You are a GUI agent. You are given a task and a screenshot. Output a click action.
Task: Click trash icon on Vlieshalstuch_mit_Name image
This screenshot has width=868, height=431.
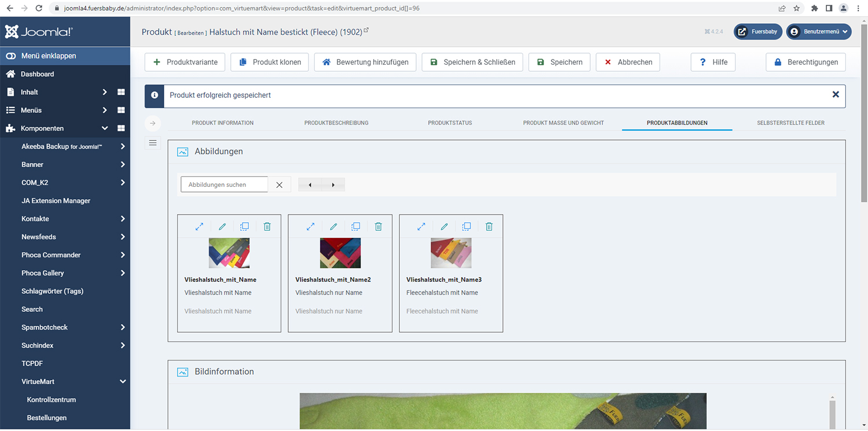267,227
